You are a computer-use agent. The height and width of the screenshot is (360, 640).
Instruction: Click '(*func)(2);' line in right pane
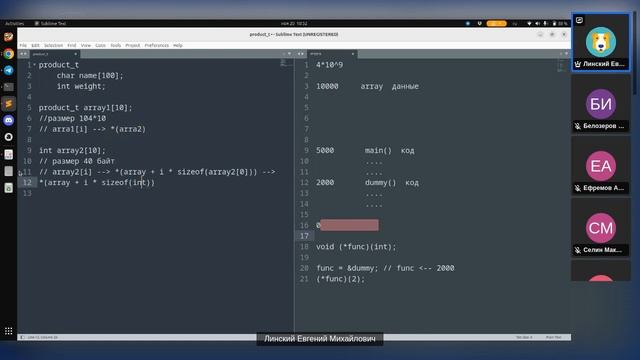point(340,279)
